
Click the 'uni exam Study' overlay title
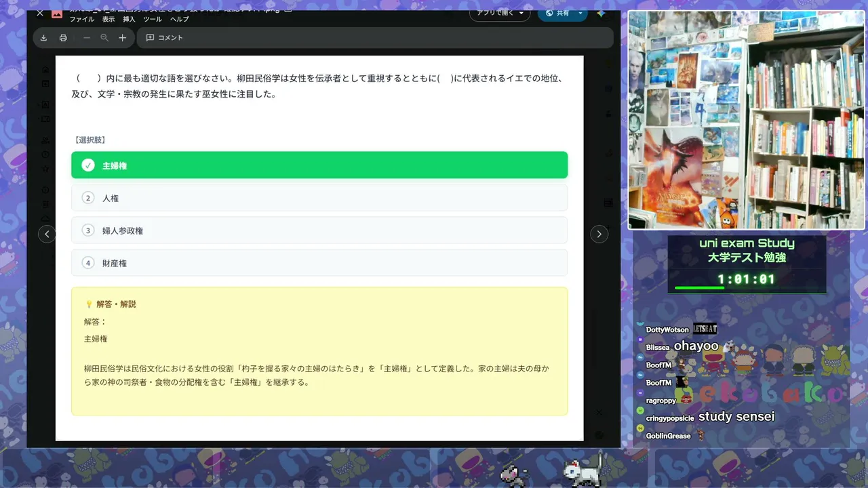(x=747, y=243)
